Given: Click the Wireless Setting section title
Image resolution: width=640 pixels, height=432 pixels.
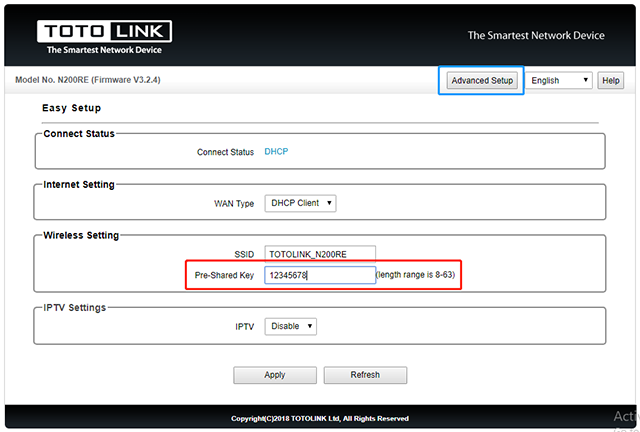Looking at the screenshot, I should 81,235.
